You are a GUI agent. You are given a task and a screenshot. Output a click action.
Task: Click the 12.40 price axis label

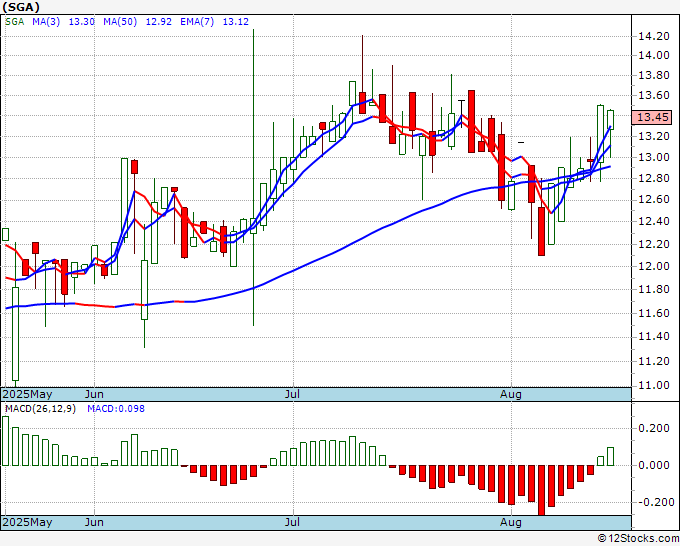[654, 222]
